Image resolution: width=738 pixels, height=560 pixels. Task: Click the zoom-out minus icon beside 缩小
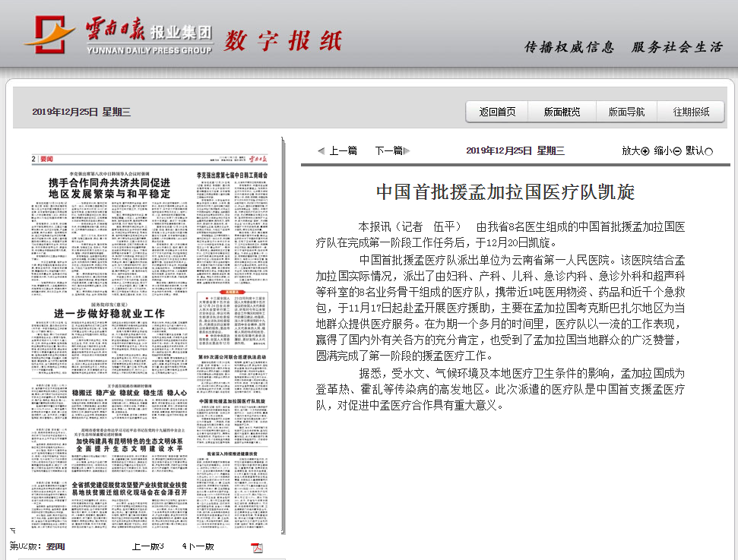click(x=677, y=151)
